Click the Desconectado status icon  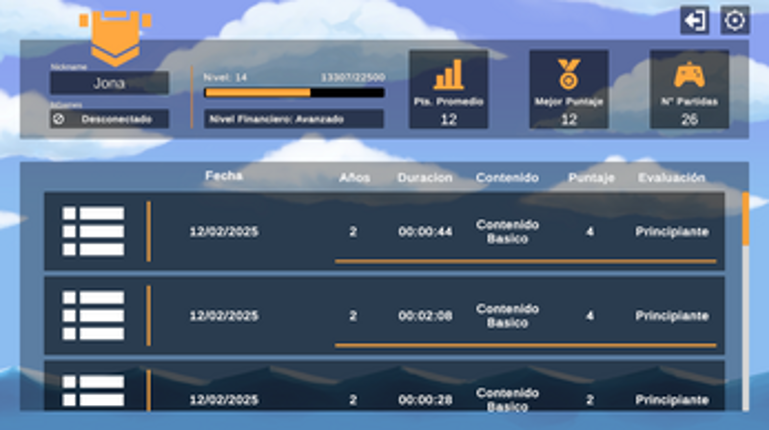[58, 119]
